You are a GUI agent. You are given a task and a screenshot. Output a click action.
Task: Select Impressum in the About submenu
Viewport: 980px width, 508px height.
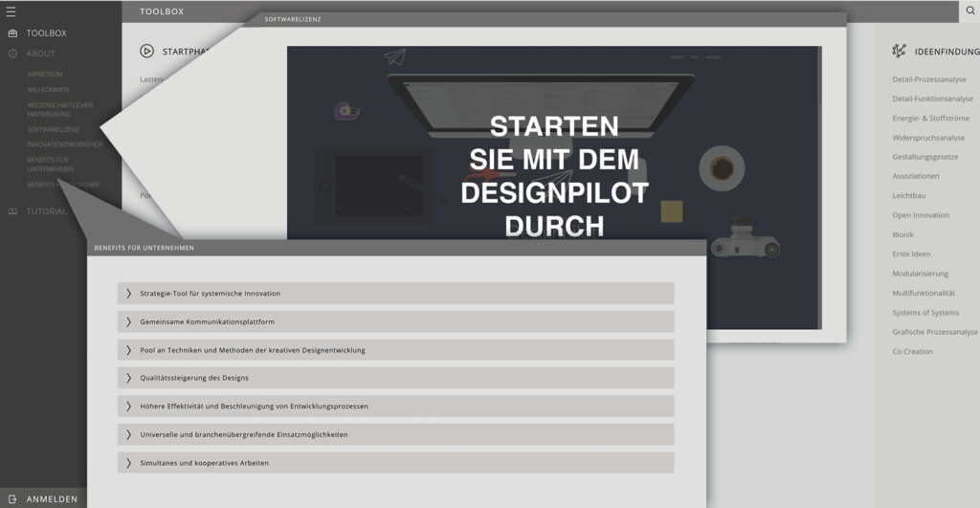pos(45,75)
